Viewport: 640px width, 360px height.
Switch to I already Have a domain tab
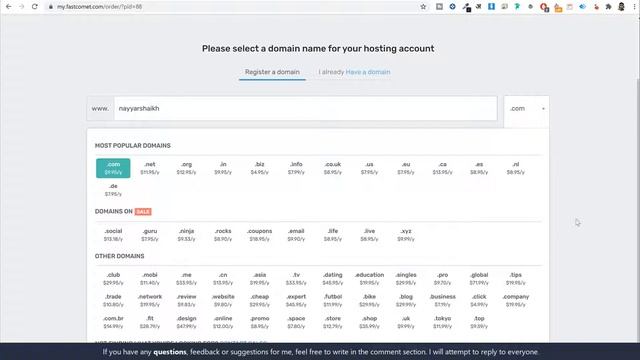(x=354, y=72)
